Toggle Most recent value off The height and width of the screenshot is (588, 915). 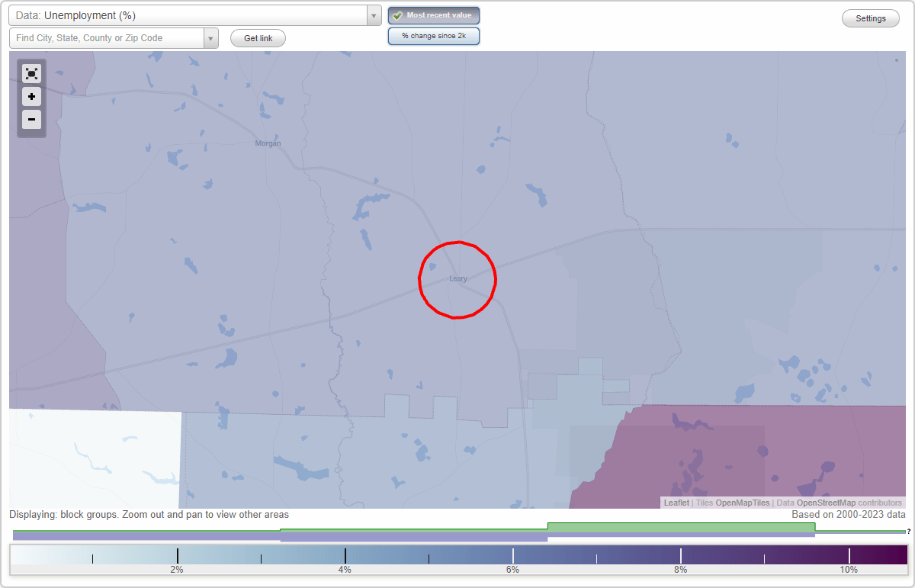pos(434,14)
